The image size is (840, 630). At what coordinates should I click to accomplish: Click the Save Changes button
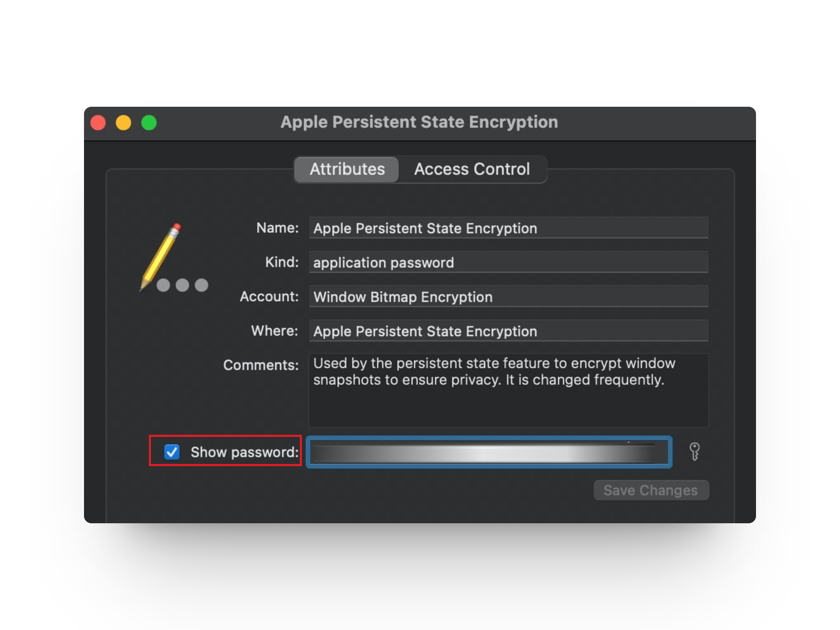pos(651,490)
